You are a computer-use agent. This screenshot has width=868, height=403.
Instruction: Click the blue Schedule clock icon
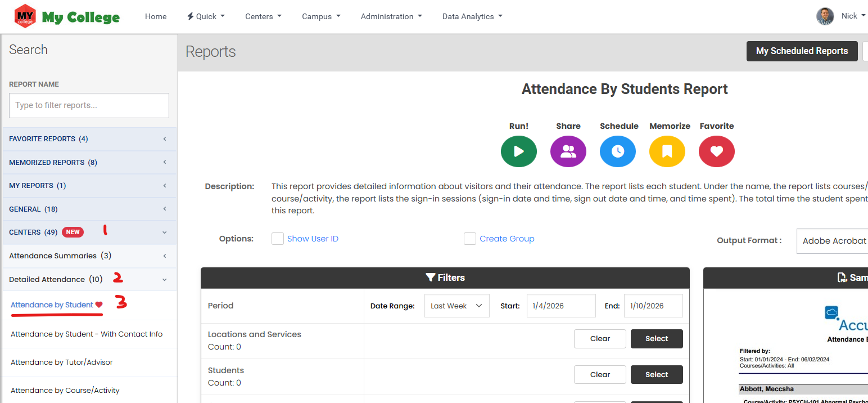point(617,151)
